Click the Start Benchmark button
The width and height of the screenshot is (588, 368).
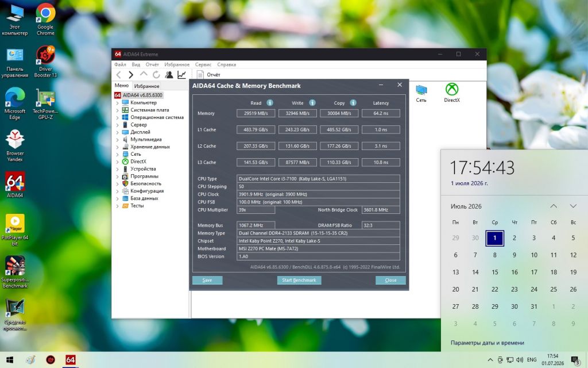pyautogui.click(x=299, y=280)
